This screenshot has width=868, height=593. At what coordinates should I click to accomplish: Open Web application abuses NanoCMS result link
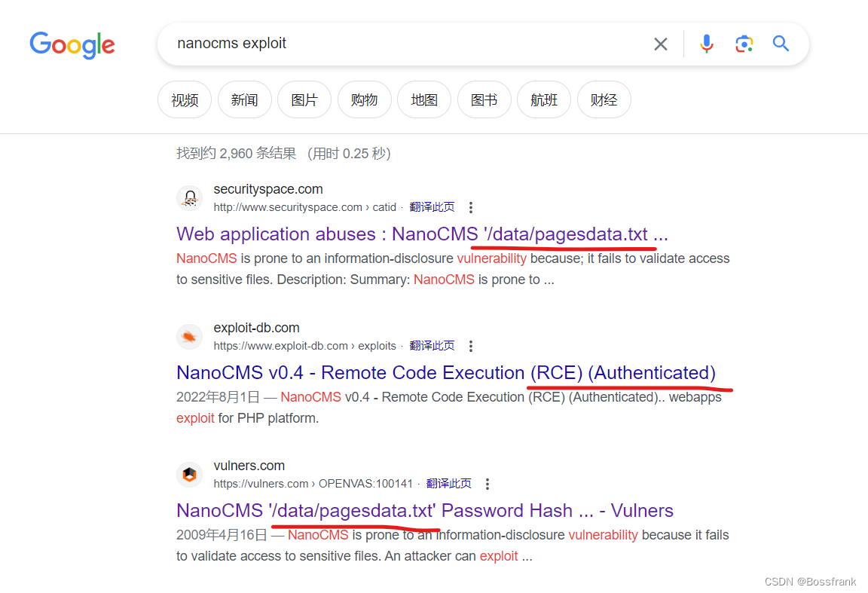422,234
